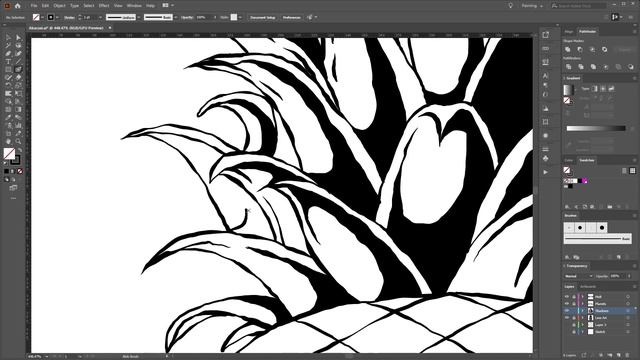Select the Free Transform tool
The height and width of the screenshot is (360, 640).
(x=18, y=93)
